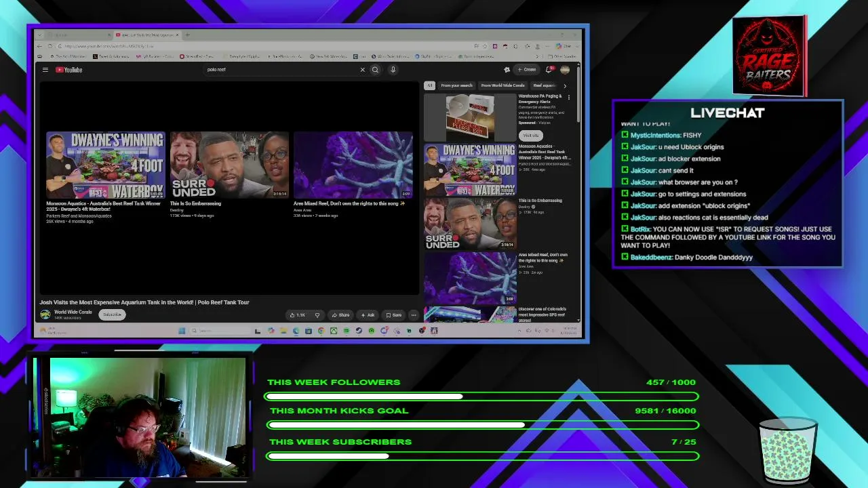
Task: Like the video showing 1.1K likes
Action: pyautogui.click(x=297, y=315)
